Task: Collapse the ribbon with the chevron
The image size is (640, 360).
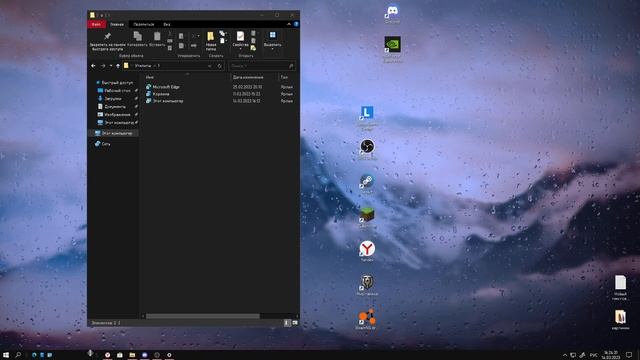Action: click(289, 24)
